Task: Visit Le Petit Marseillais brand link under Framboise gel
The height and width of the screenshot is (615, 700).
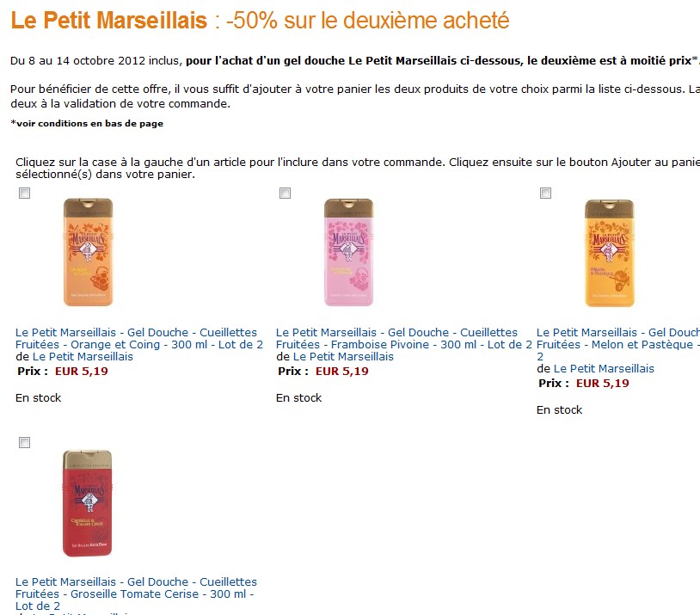Action: pyautogui.click(x=343, y=356)
